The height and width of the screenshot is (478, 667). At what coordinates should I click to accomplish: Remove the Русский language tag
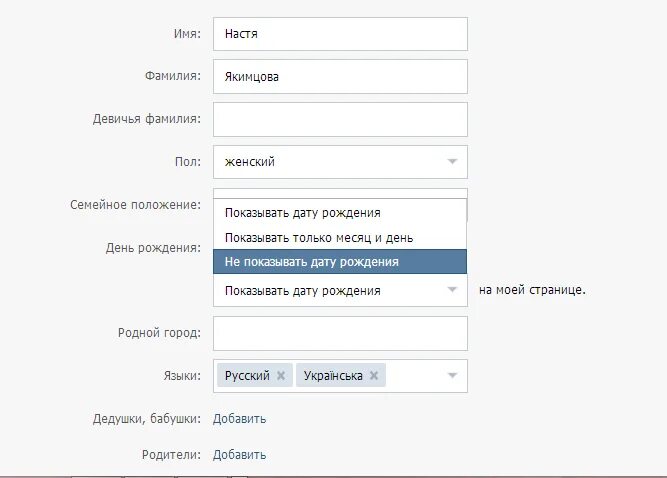pyautogui.click(x=281, y=376)
